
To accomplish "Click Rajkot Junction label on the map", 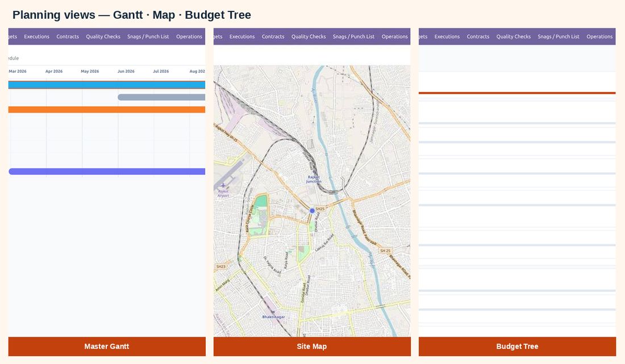I will [x=314, y=179].
